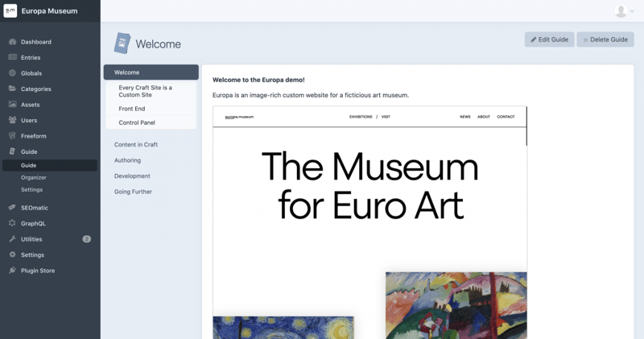Open the Organizer subnav item
Viewport: 644px width, 339px height.
click(x=34, y=177)
